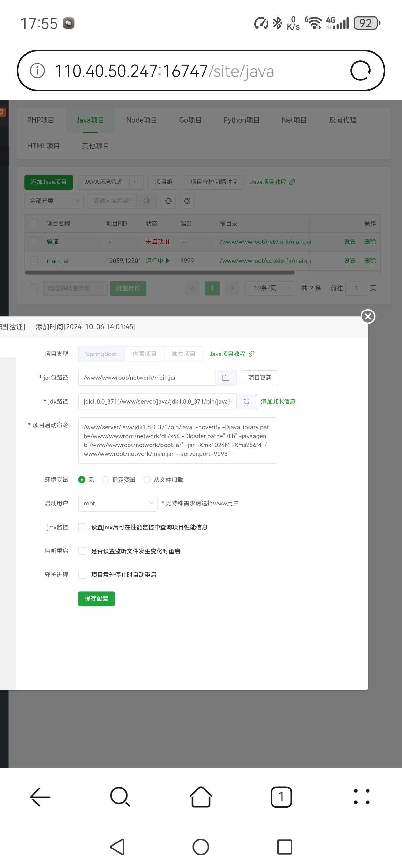Open the 全部分类 category dropdown

point(54,201)
